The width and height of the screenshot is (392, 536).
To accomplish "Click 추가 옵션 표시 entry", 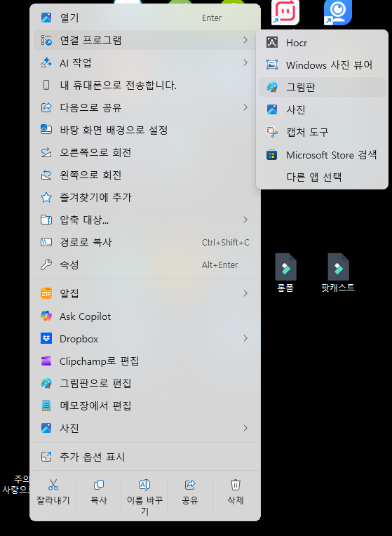I will click(145, 457).
